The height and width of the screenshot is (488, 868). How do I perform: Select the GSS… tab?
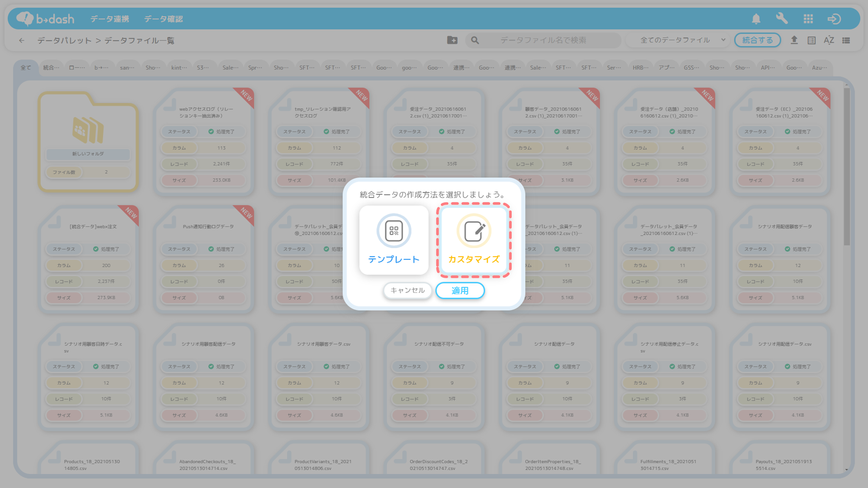(692, 68)
